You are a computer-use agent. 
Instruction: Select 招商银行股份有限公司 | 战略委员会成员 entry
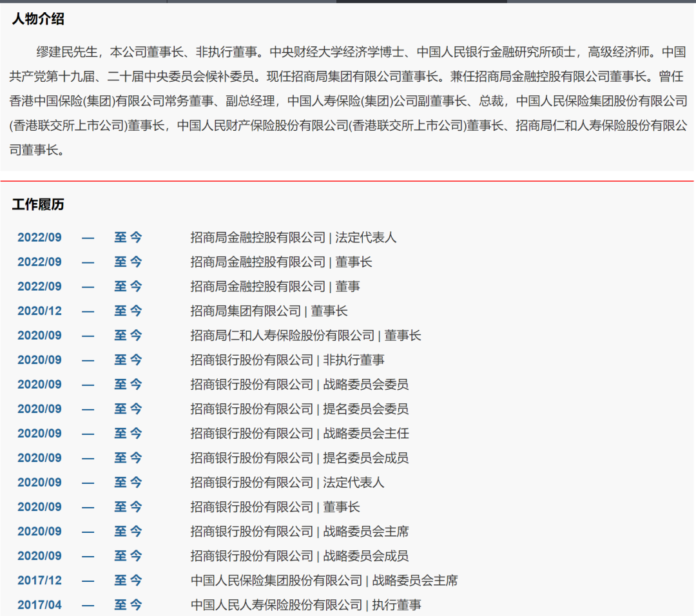pyautogui.click(x=300, y=556)
